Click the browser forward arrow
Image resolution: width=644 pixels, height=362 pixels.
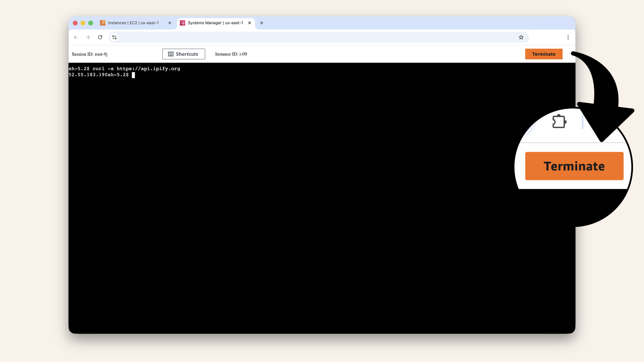(88, 37)
